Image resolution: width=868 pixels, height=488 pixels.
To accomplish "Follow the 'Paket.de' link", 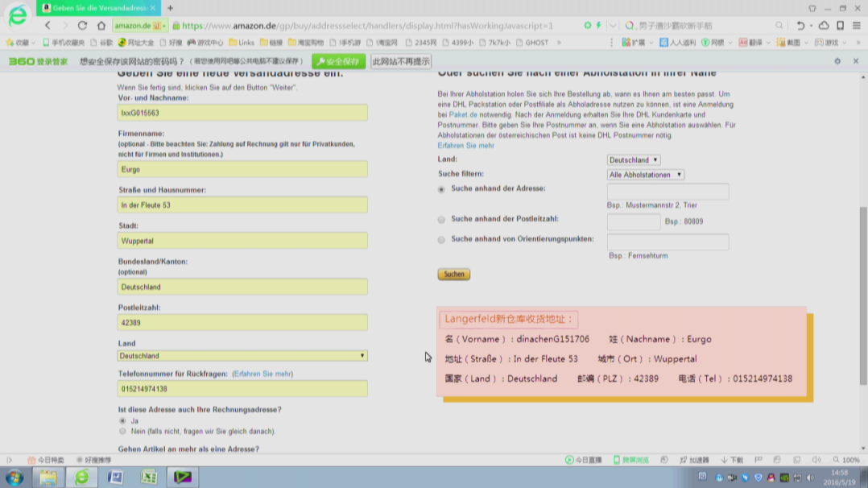I will point(463,114).
